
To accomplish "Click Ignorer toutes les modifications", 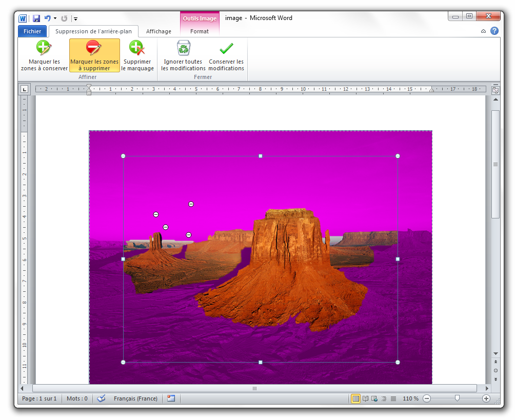I will [x=183, y=55].
